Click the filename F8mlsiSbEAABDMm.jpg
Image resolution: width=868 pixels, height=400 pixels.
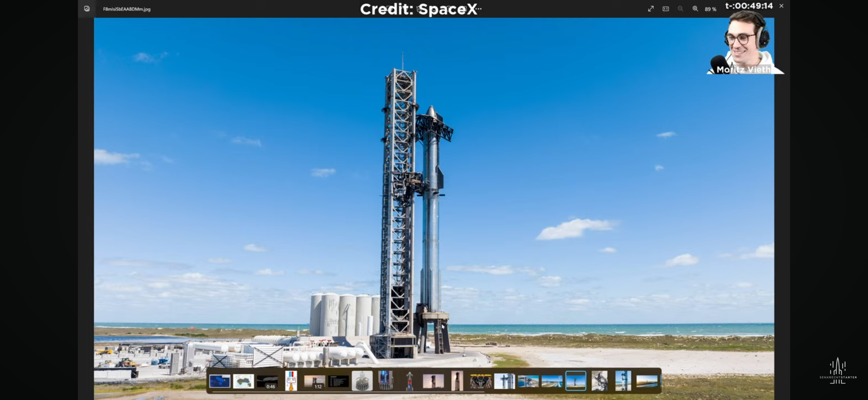coord(127,9)
